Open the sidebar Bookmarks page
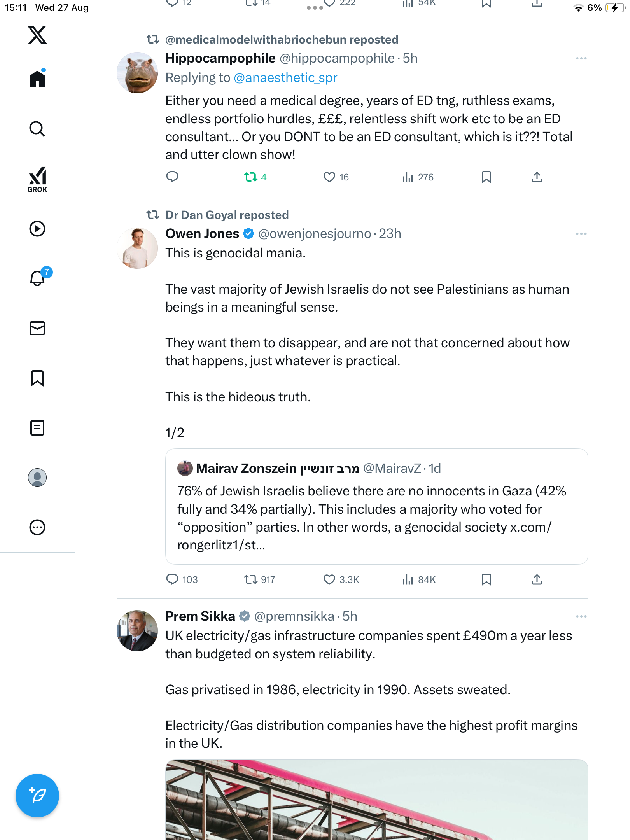The width and height of the screenshot is (630, 840). pyautogui.click(x=37, y=378)
